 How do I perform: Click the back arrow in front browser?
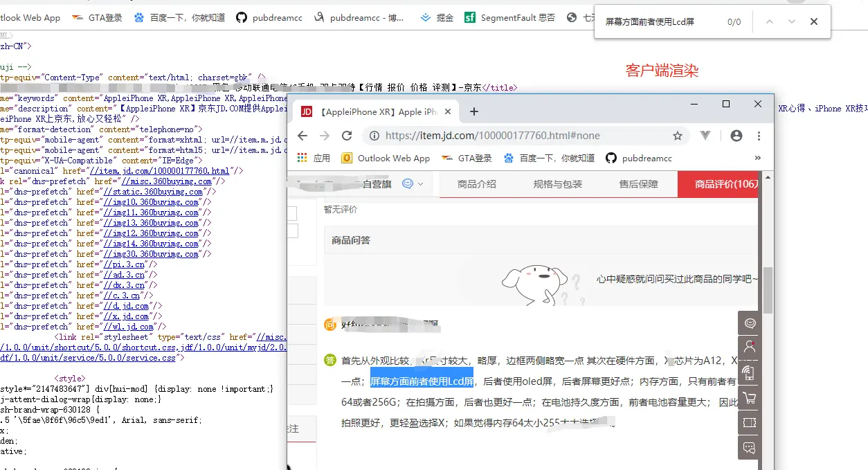tap(302, 136)
